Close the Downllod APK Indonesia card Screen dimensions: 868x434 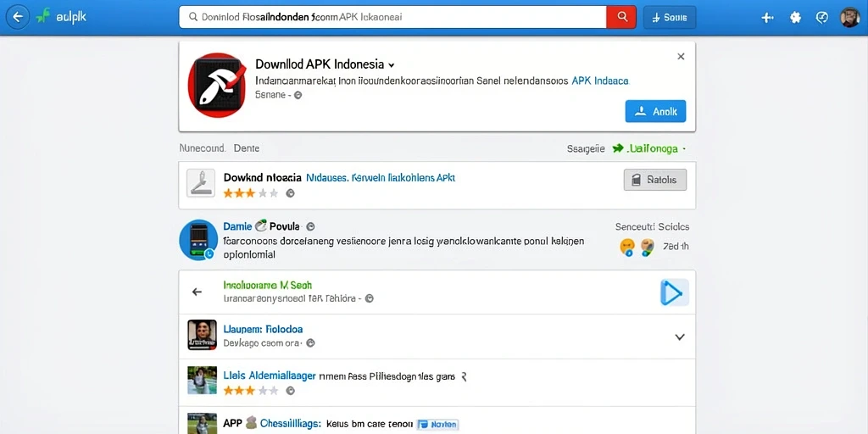coord(681,57)
